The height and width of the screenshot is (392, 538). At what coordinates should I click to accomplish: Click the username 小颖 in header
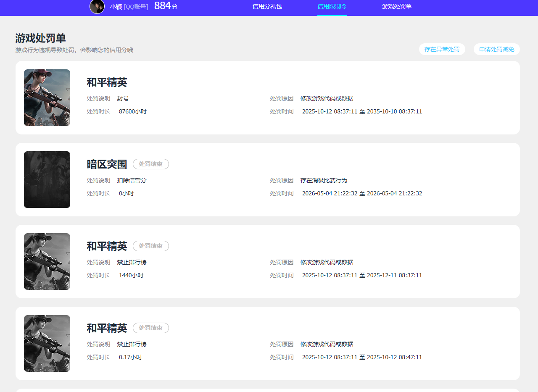(x=116, y=7)
